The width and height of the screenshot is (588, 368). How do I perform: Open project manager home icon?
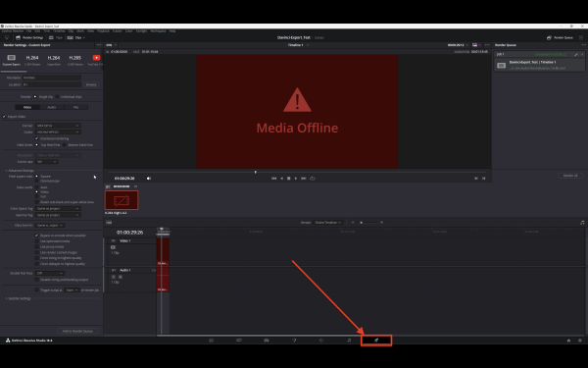(568, 341)
